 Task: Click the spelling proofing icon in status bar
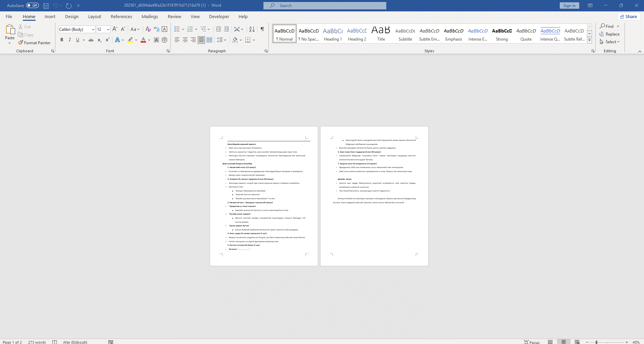click(55, 342)
